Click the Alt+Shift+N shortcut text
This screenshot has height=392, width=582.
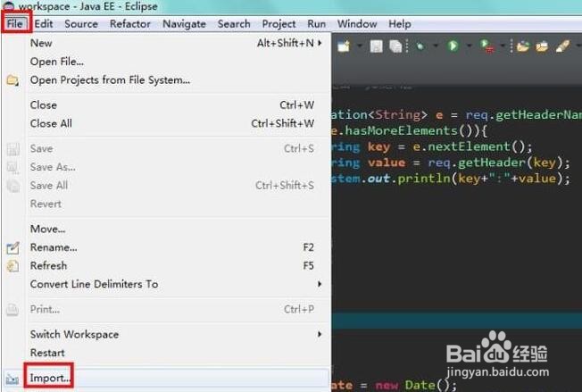[286, 43]
